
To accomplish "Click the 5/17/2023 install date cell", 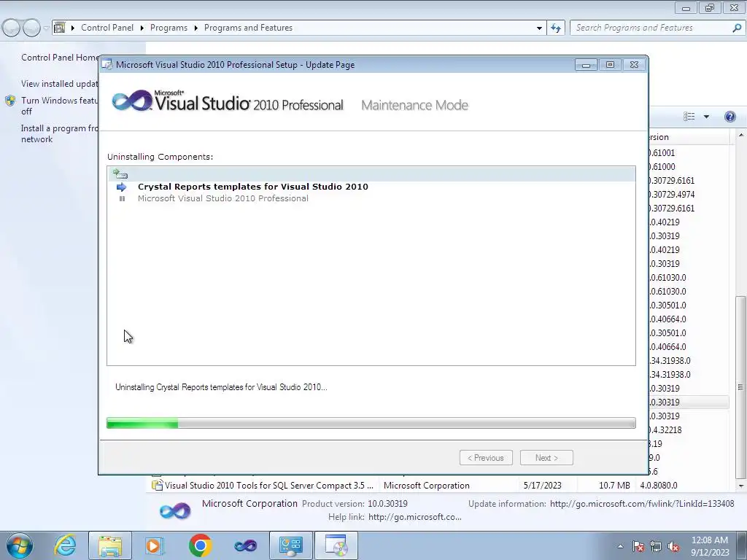I will (x=542, y=485).
